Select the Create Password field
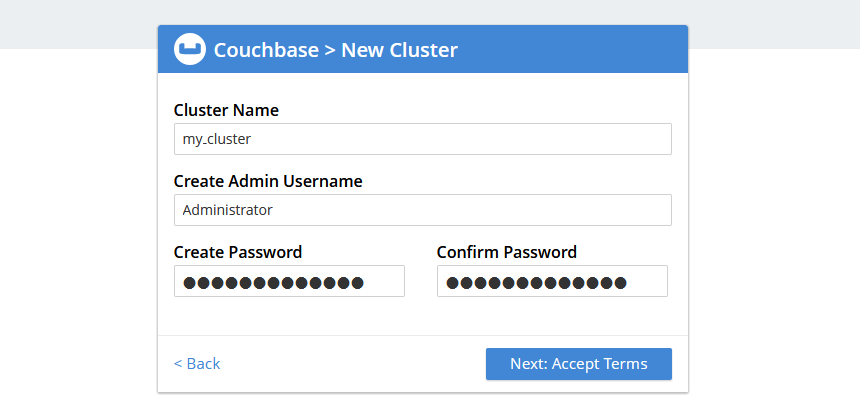Image resolution: width=860 pixels, height=413 pixels. [x=289, y=281]
